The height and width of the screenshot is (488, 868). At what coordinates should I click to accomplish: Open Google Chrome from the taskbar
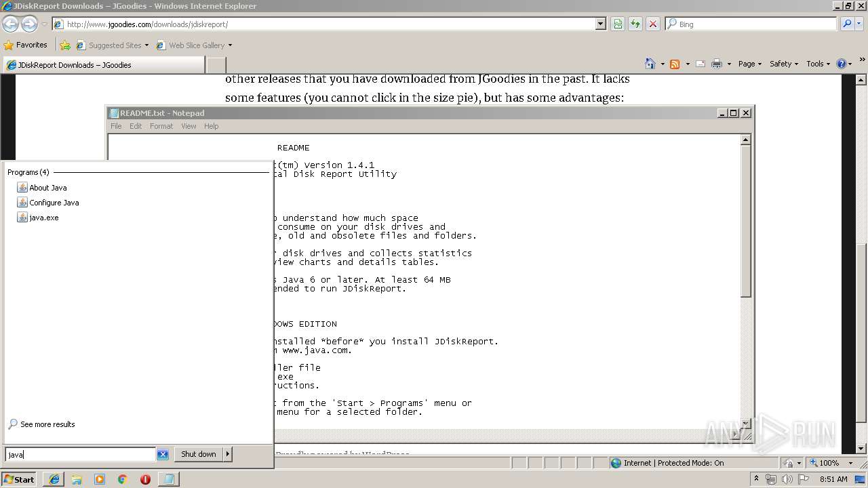(x=123, y=479)
